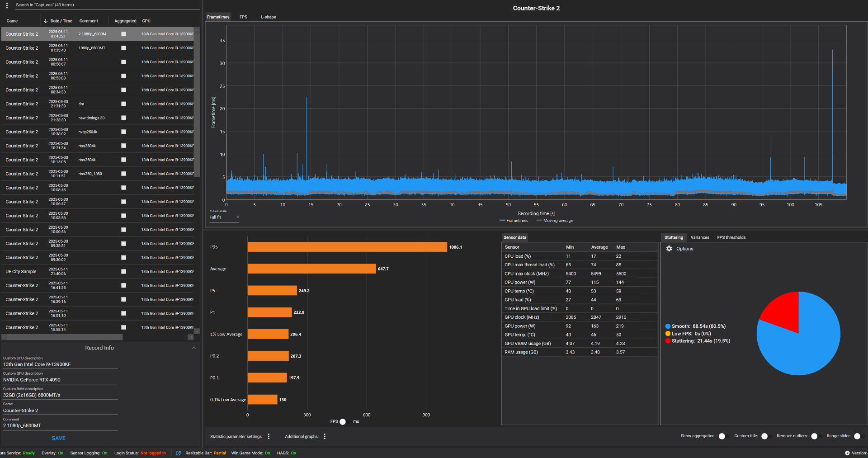Screen dimensions: 868x458
Task: Check Aggregated box for UE City Sample
Action: point(123,272)
